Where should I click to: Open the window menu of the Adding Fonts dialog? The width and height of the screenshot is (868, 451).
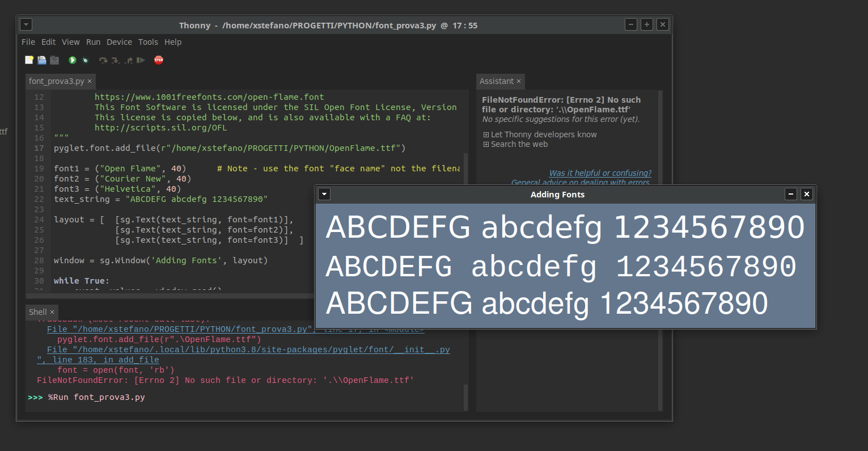coord(324,194)
